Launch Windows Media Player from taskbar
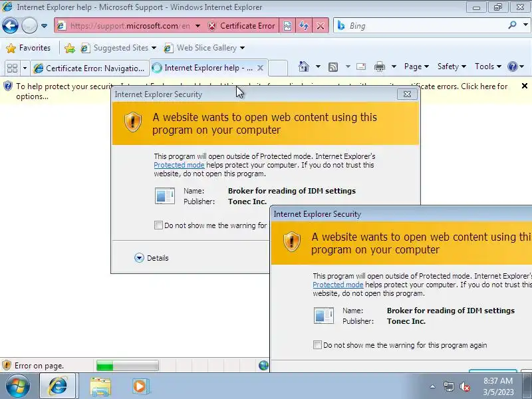Viewport: 532px width, 399px height. (x=140, y=386)
